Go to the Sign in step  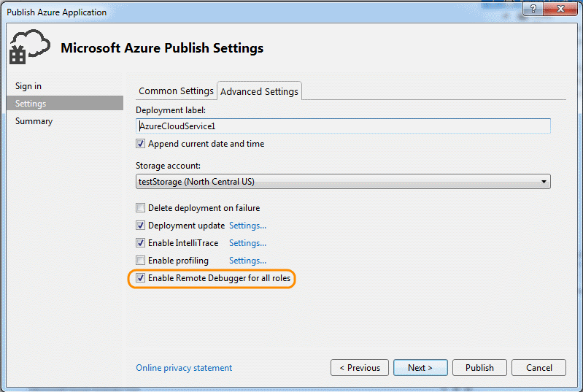click(28, 86)
